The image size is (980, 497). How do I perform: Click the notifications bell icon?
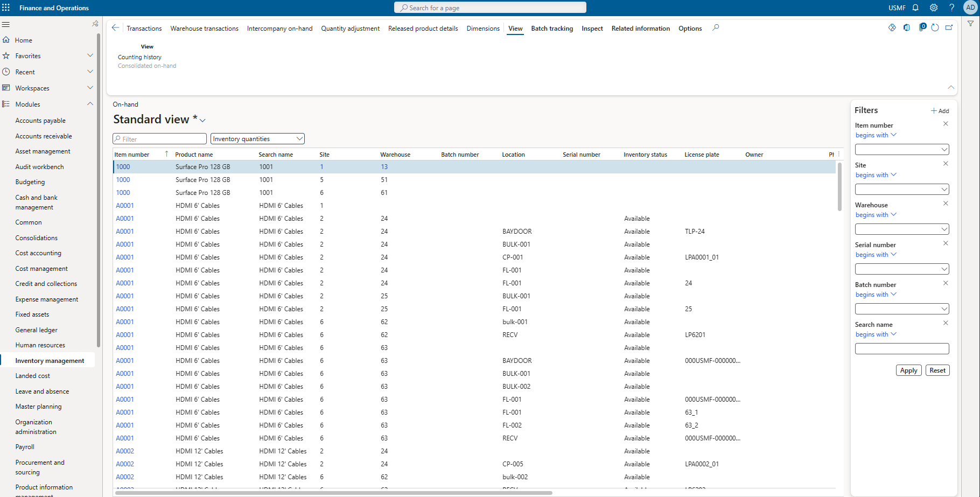pos(915,8)
